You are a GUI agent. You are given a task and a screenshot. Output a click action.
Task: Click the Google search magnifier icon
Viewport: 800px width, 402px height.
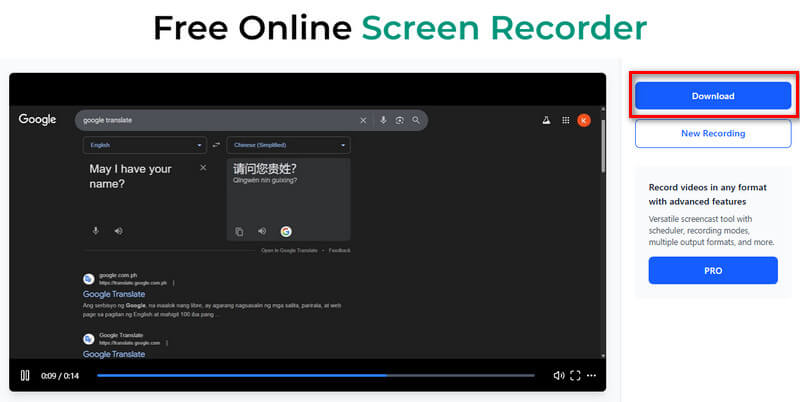click(x=416, y=120)
